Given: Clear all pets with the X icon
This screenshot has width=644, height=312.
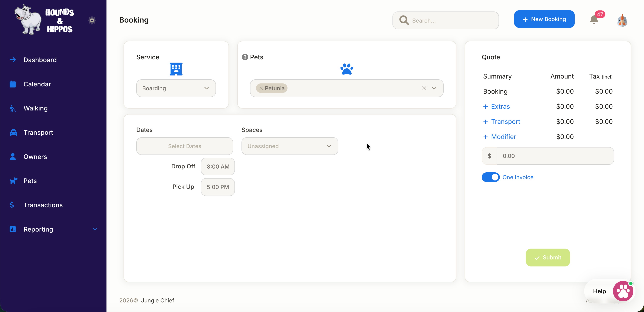Looking at the screenshot, I should point(424,88).
